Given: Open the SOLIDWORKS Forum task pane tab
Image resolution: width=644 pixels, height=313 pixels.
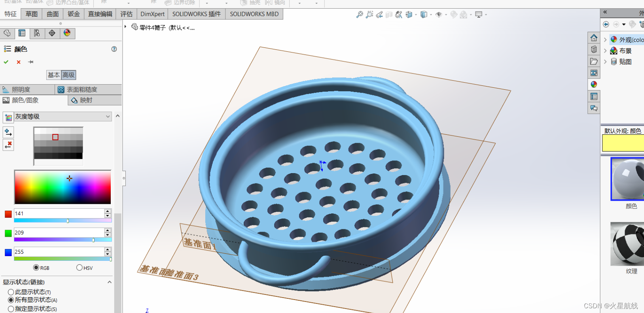Looking at the screenshot, I should pos(594,108).
